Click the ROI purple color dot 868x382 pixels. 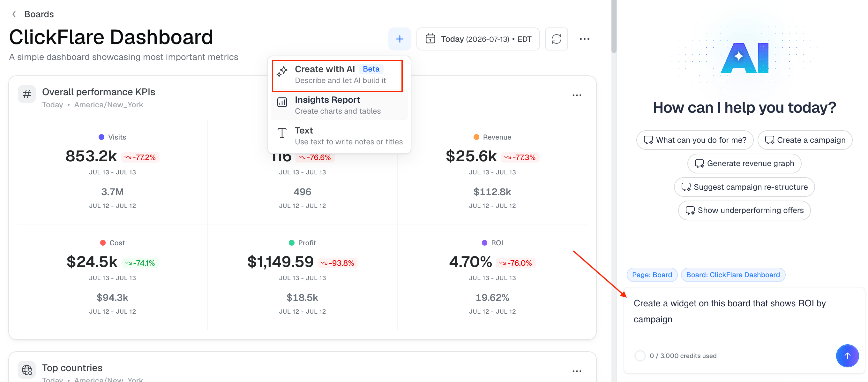pos(484,243)
